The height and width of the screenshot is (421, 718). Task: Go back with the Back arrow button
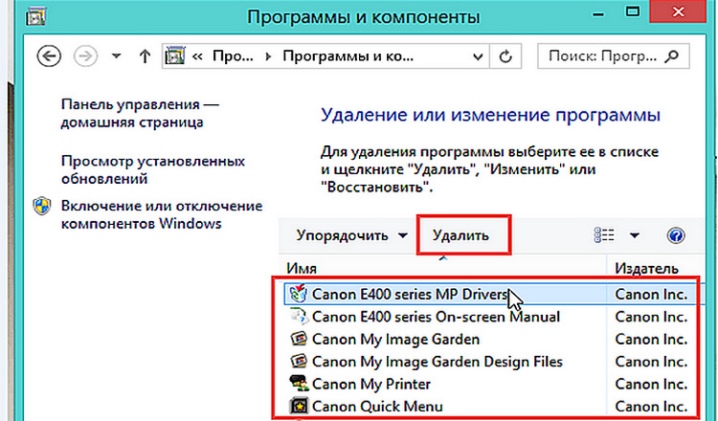click(x=49, y=56)
